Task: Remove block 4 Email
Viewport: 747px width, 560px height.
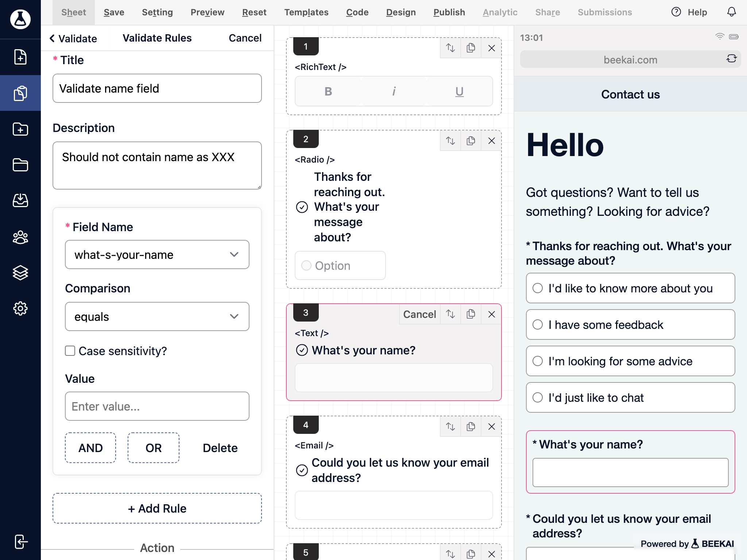Action: (x=491, y=426)
